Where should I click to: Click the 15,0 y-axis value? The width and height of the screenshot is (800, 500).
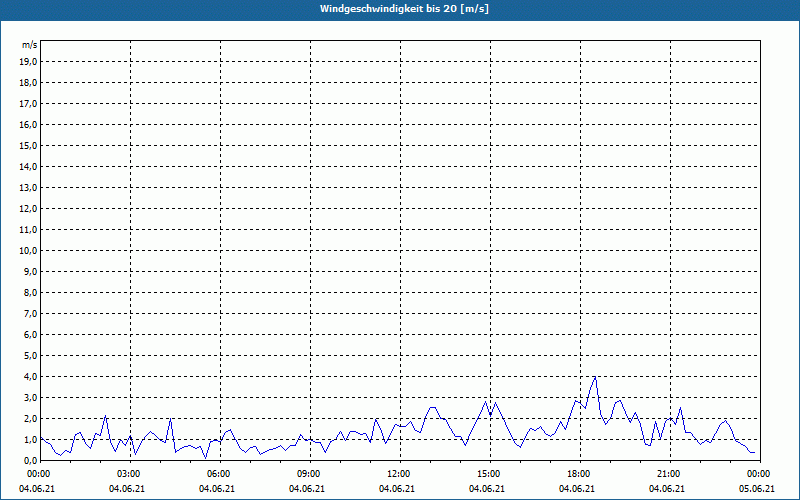point(29,145)
